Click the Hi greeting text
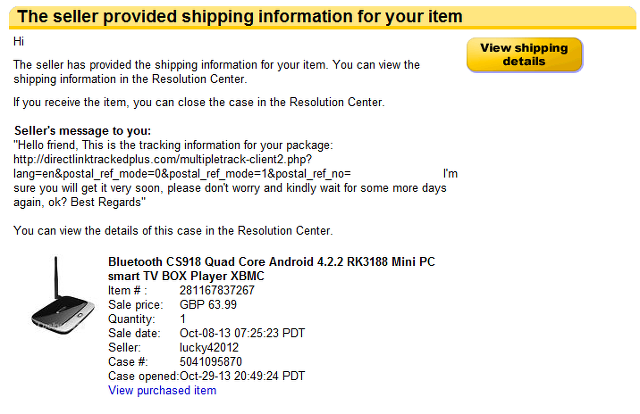The height and width of the screenshot is (414, 640). coord(18,41)
